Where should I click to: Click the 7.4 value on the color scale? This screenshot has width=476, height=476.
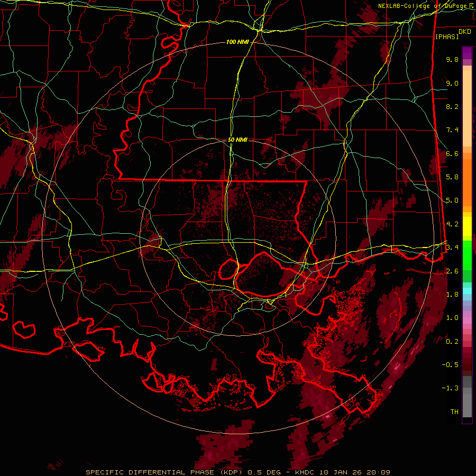pos(452,130)
